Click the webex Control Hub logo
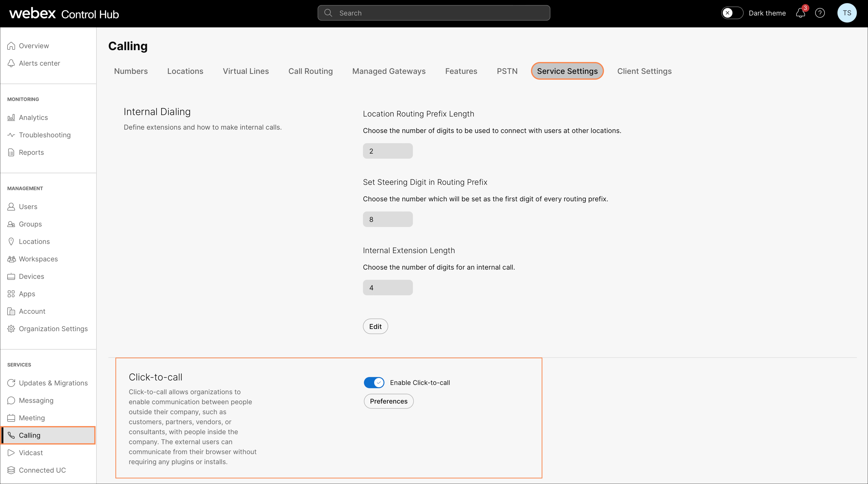 [64, 13]
